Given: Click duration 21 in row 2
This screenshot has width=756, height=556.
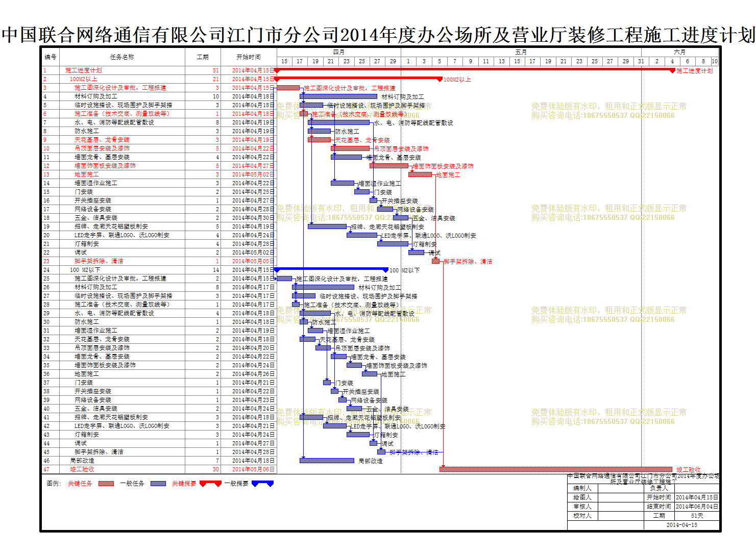Looking at the screenshot, I should (x=216, y=79).
